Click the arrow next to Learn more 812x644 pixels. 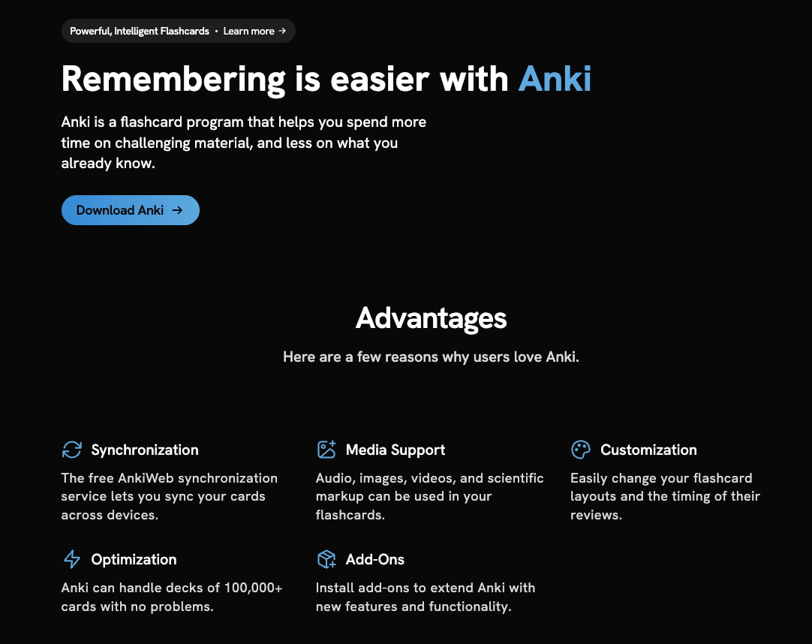282,31
